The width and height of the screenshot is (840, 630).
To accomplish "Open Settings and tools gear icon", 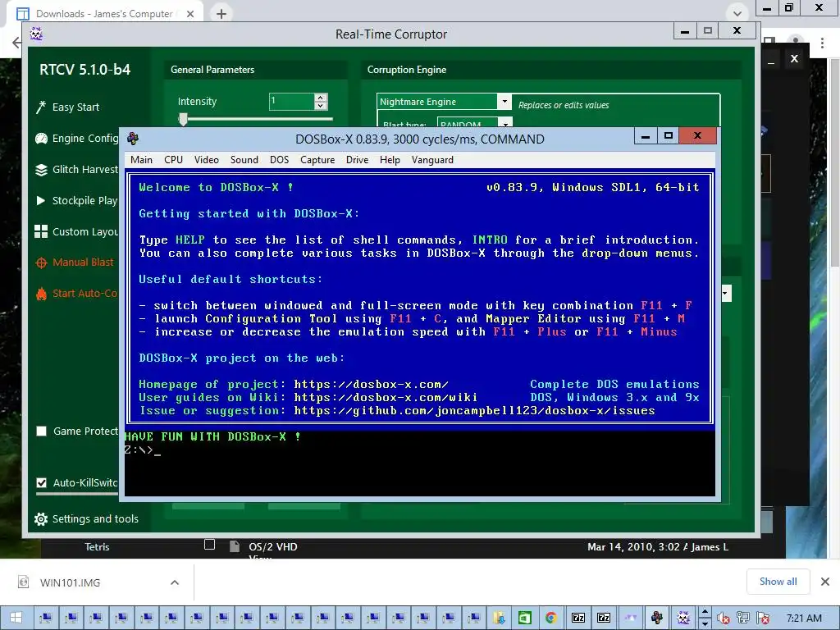I will [x=41, y=519].
